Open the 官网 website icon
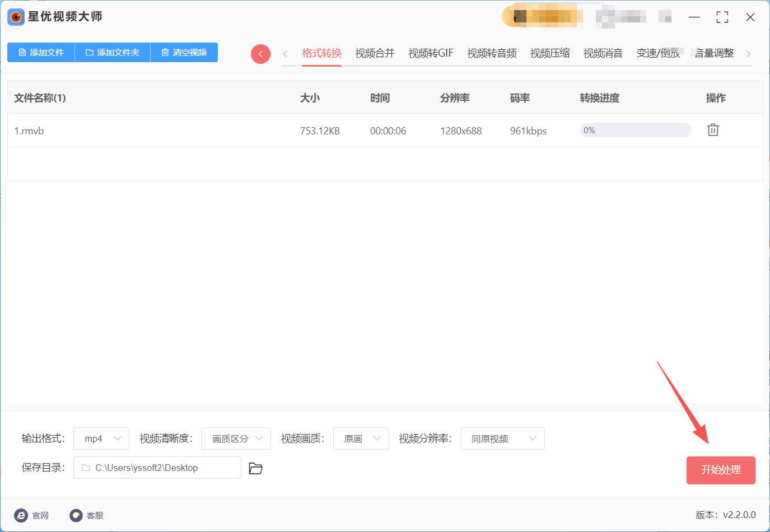This screenshot has width=770, height=532. pos(21,515)
